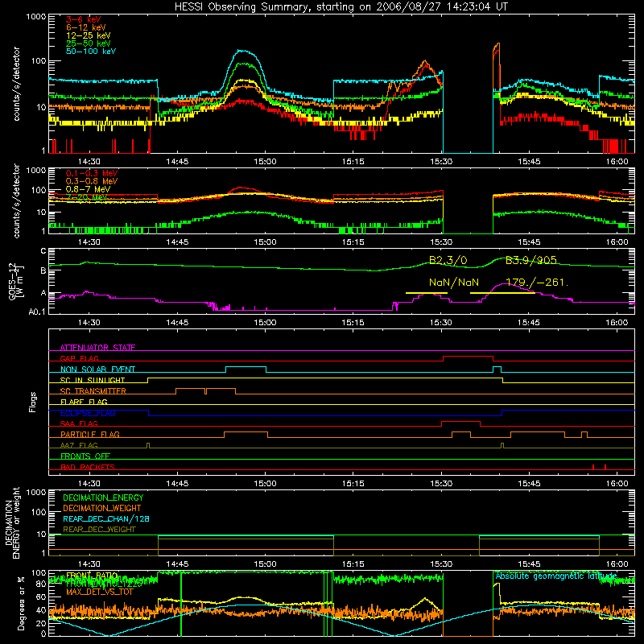This screenshot has width=644, height=644.
Task: Click the orange 6-12 keV spike near 15:39
Action: (497, 45)
